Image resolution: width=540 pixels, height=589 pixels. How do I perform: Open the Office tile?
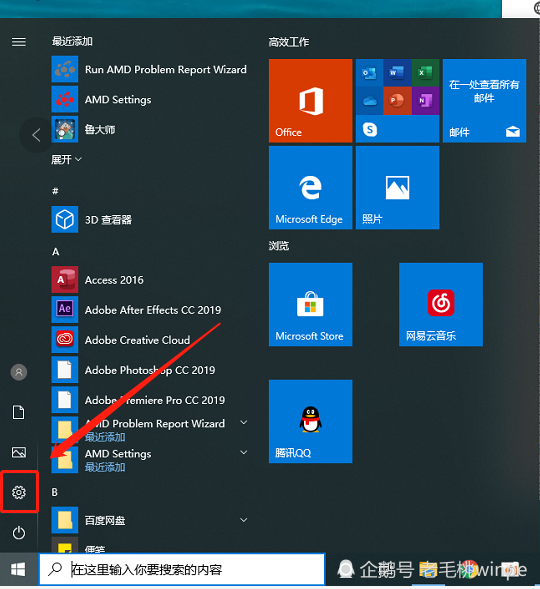click(311, 101)
